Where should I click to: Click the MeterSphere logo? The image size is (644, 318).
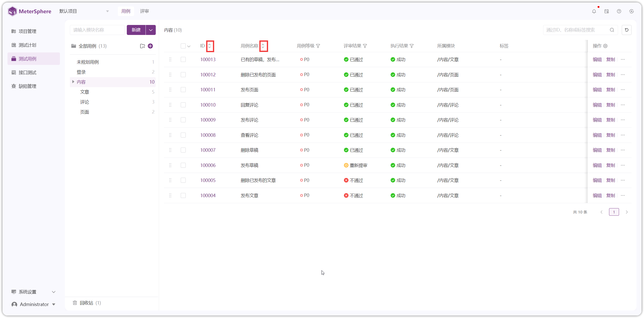click(x=29, y=11)
